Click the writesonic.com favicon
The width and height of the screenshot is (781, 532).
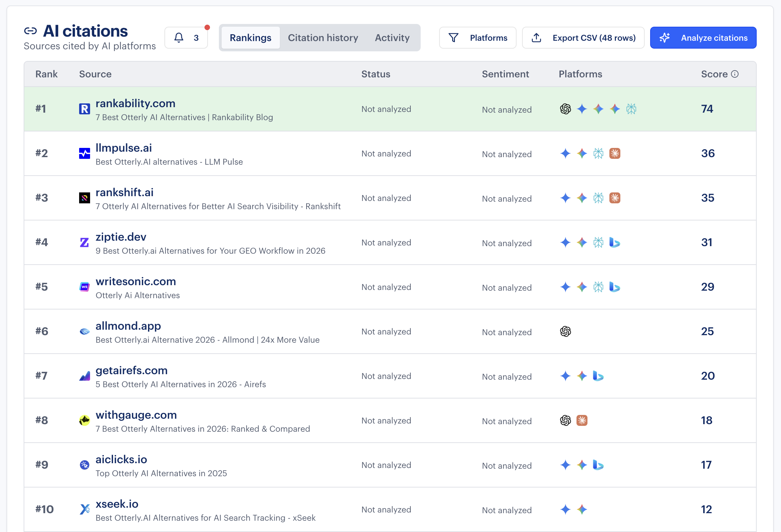[85, 287]
